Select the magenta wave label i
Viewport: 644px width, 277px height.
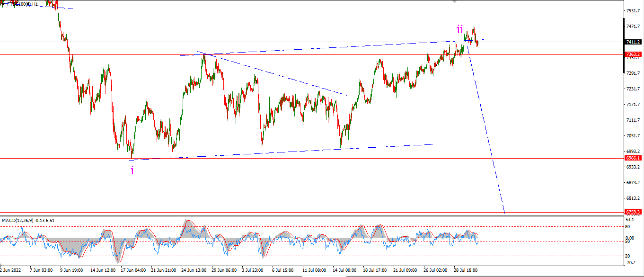point(132,170)
